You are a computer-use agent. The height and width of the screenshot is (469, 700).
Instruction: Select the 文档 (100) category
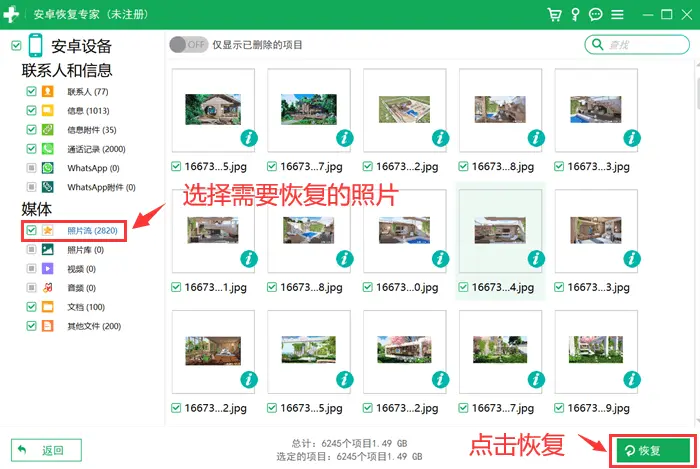point(86,307)
